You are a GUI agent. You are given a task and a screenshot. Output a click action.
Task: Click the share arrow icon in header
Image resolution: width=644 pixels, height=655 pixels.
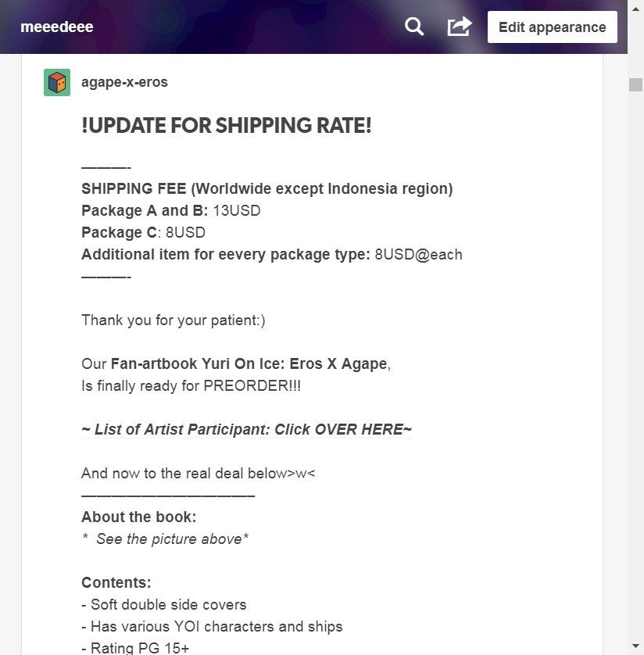point(460,27)
